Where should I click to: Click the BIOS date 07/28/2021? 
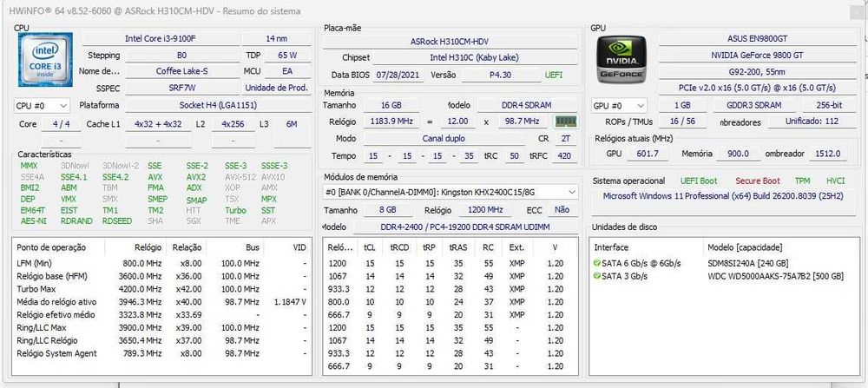coord(398,75)
